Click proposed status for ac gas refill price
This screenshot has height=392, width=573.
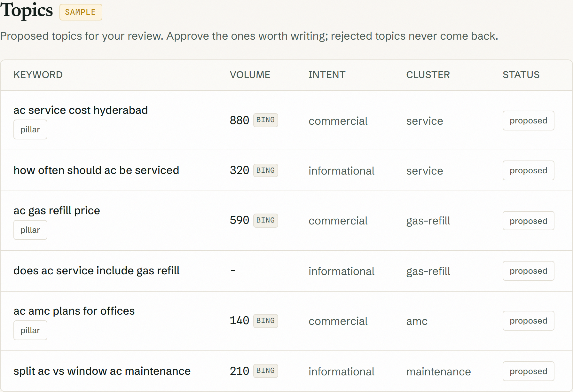(528, 221)
